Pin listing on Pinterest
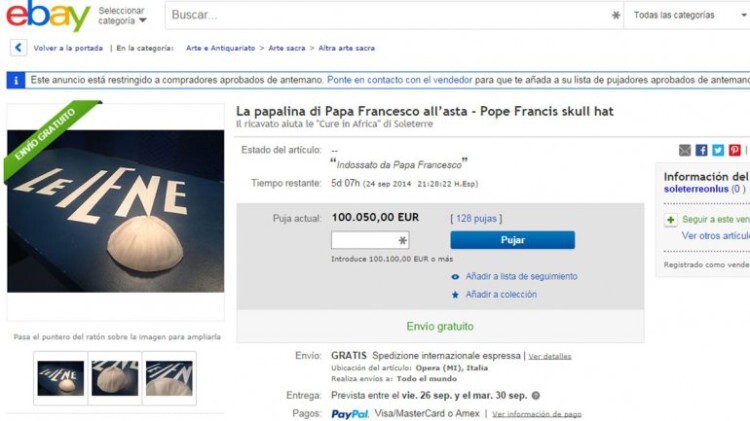Screen dimensions: 750x421 pos(735,150)
